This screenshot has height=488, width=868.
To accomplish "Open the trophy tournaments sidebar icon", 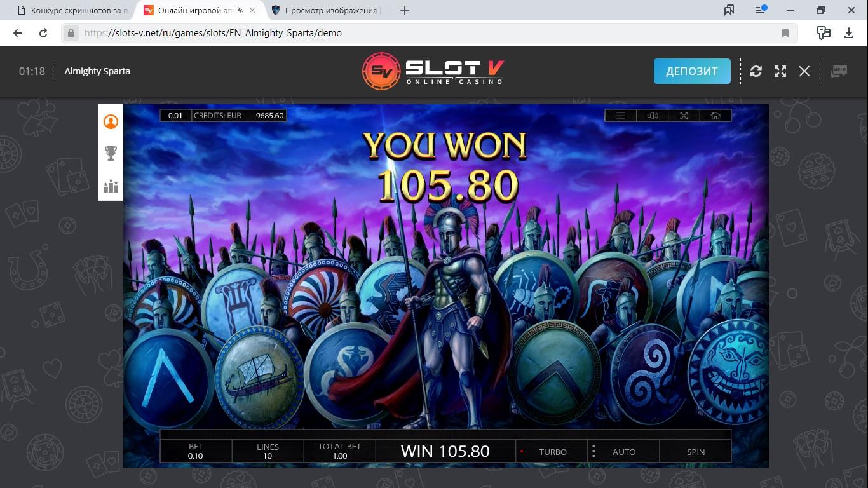I will coord(111,153).
